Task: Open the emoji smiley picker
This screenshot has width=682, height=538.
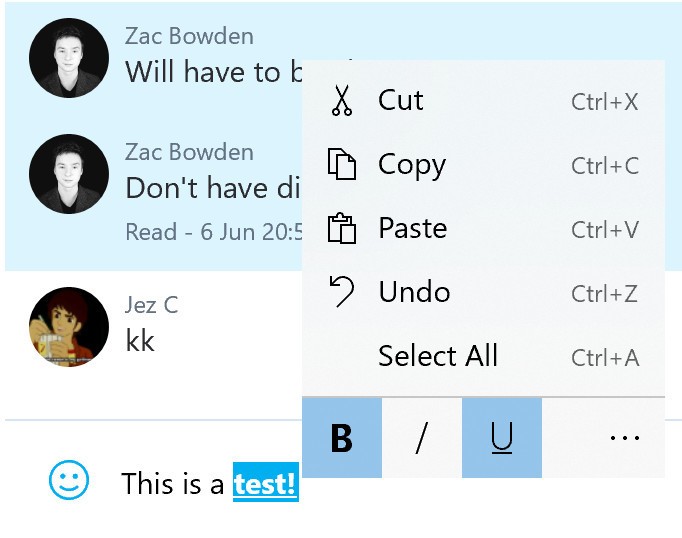Action: [x=69, y=480]
